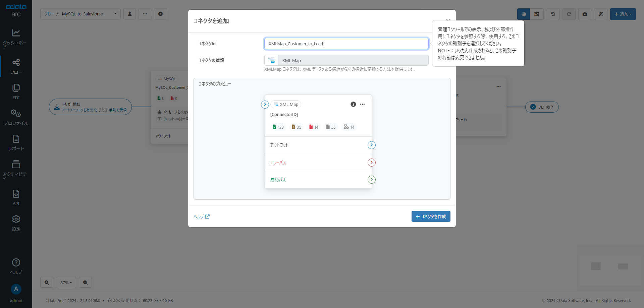Viewport: 644px width, 308px height.
Task: Click the gray 35 file count badge
Action: pyautogui.click(x=331, y=127)
